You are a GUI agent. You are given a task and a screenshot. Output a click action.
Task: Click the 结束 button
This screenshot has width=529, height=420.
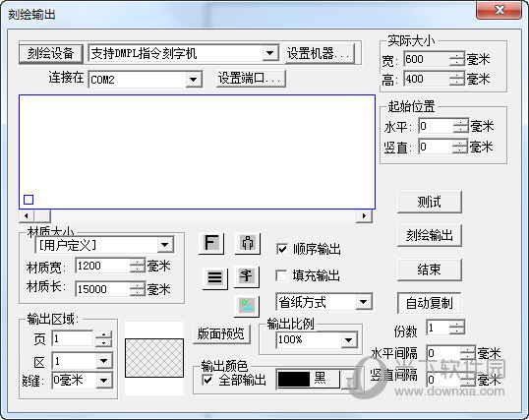click(x=429, y=270)
